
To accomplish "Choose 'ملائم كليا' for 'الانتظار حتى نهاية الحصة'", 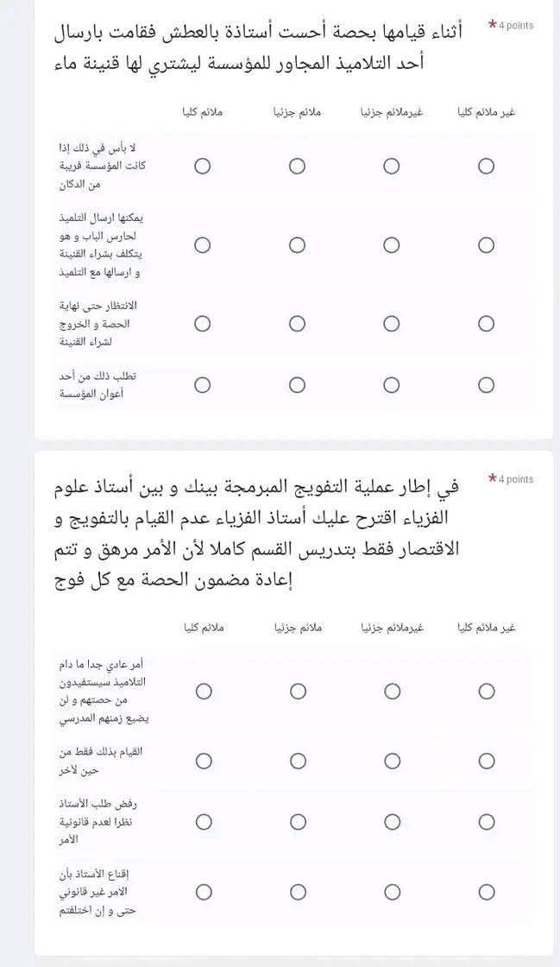I will (203, 324).
